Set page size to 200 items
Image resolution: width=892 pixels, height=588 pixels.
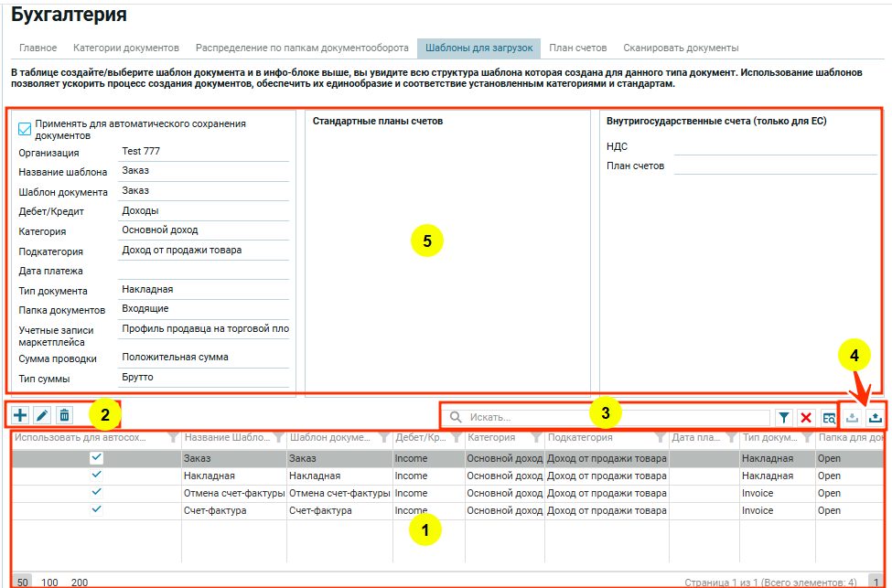(80, 582)
